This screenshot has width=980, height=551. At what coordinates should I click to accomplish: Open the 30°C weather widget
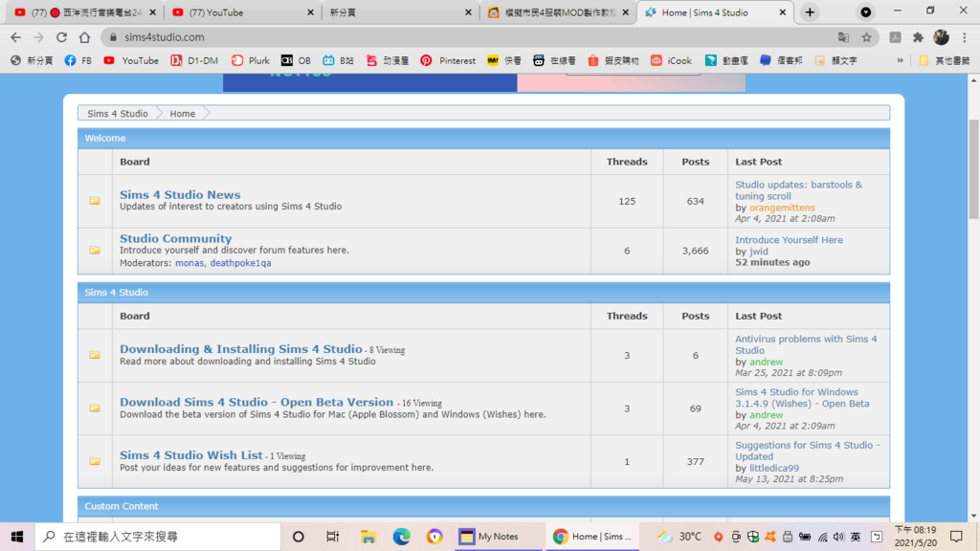coord(679,537)
